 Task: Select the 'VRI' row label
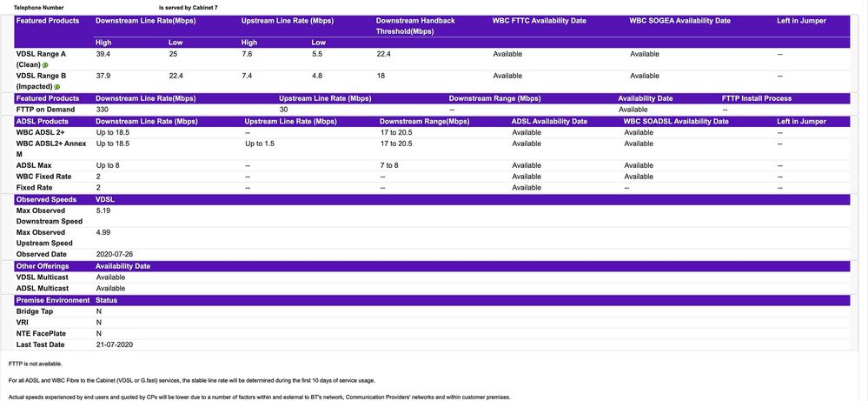(x=22, y=323)
